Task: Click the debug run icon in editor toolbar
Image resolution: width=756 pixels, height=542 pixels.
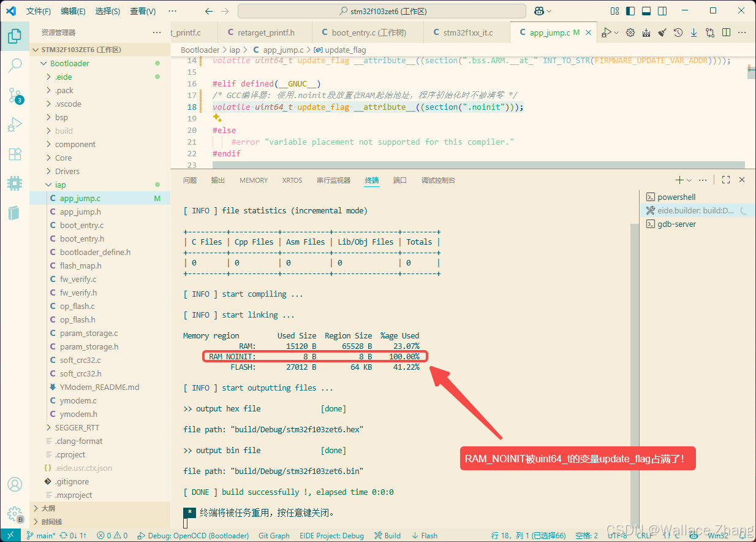Action: (607, 32)
